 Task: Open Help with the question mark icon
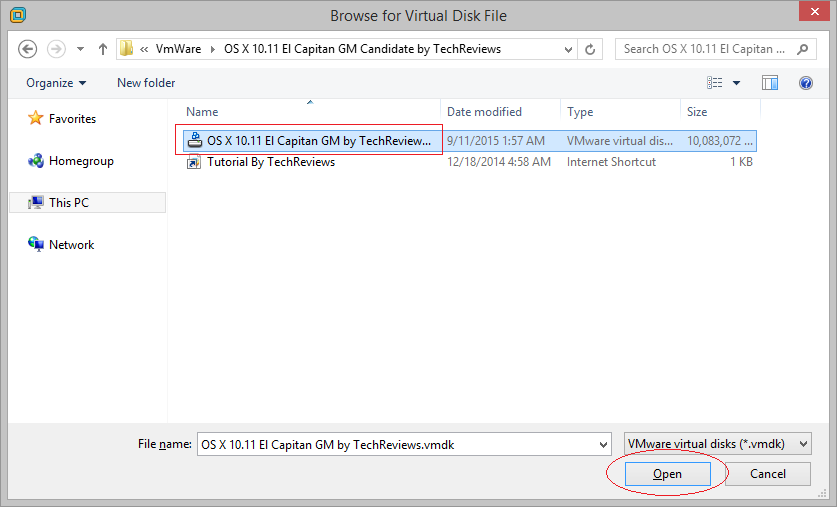point(806,83)
